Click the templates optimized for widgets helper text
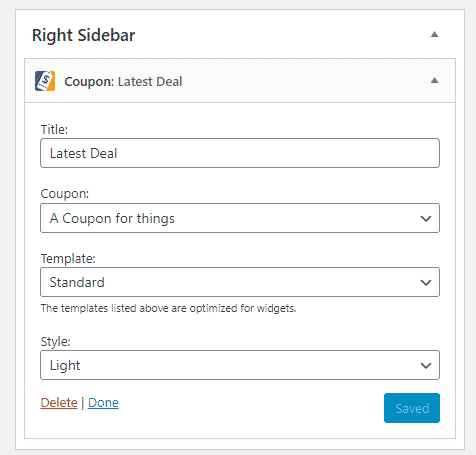476x455 pixels. [x=168, y=308]
